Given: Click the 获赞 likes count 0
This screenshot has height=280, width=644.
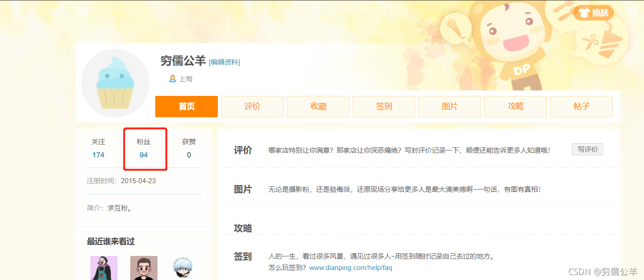Looking at the screenshot, I should (189, 155).
